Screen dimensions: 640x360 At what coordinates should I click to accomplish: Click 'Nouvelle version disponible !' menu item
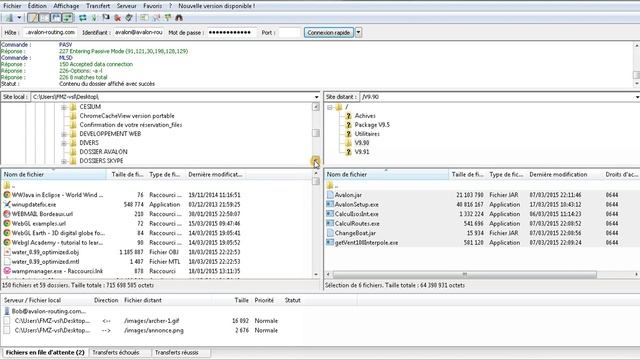click(217, 6)
